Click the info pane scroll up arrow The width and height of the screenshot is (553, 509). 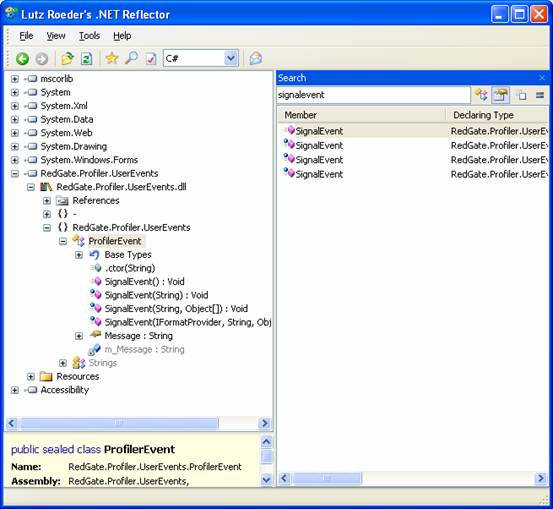pos(267,441)
